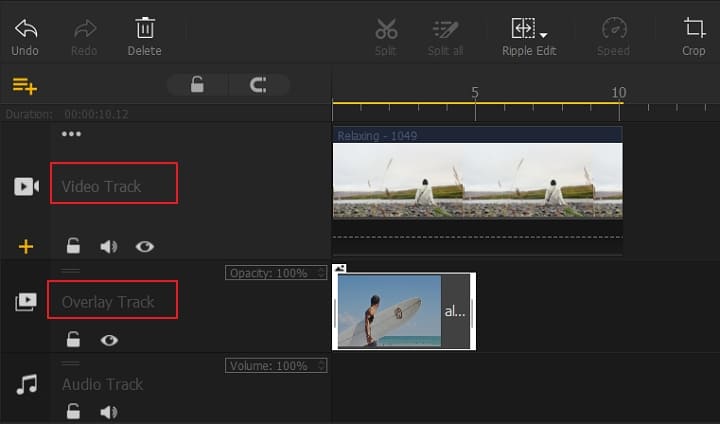Click the yellow add track icon
The height and width of the screenshot is (424, 720).
24,85
